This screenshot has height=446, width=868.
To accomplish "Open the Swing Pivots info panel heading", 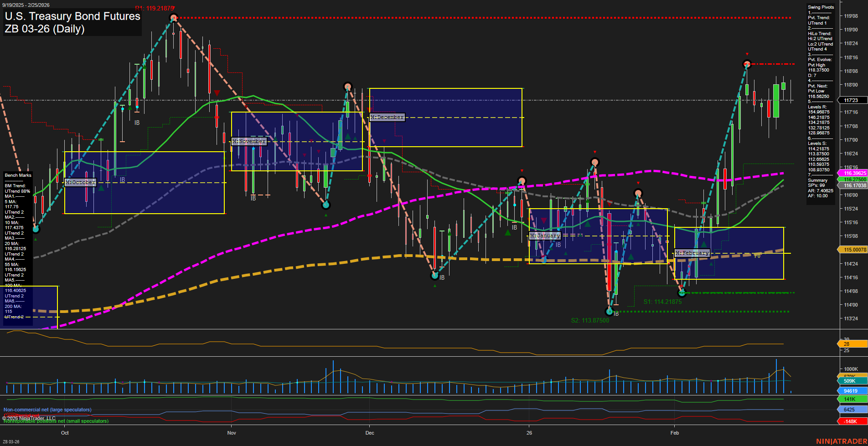I will [x=821, y=7].
